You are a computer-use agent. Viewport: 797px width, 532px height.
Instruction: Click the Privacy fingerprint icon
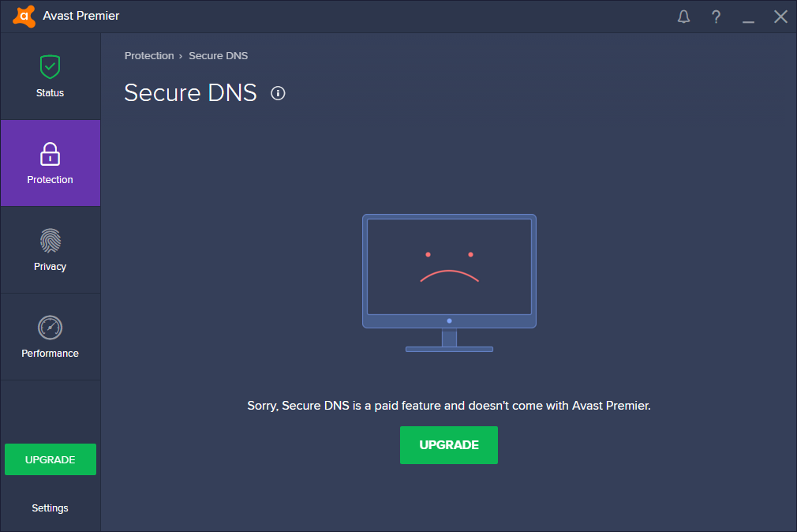click(x=50, y=241)
